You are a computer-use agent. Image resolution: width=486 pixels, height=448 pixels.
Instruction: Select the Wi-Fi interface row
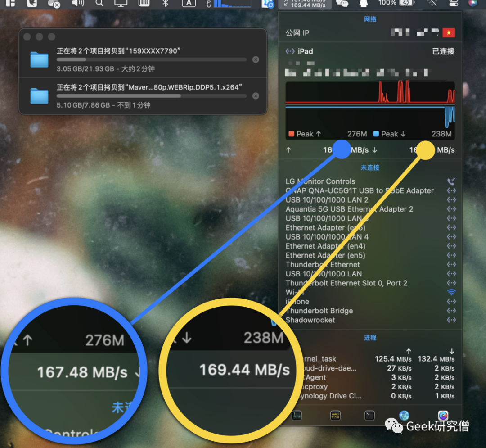pos(370,292)
